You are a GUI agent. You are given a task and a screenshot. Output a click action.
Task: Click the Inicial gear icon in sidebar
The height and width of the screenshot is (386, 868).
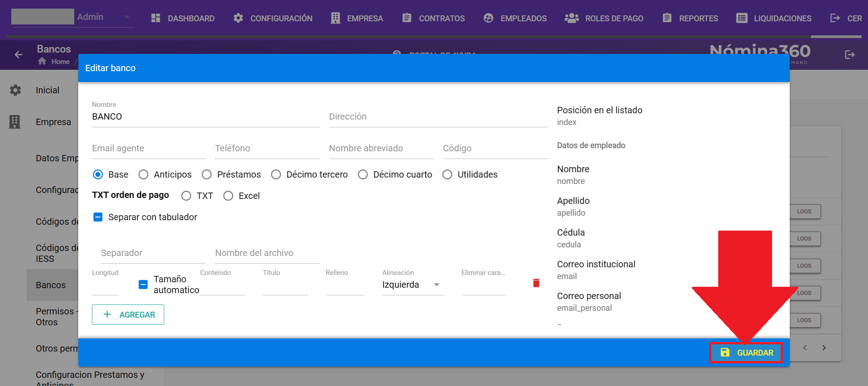click(15, 90)
